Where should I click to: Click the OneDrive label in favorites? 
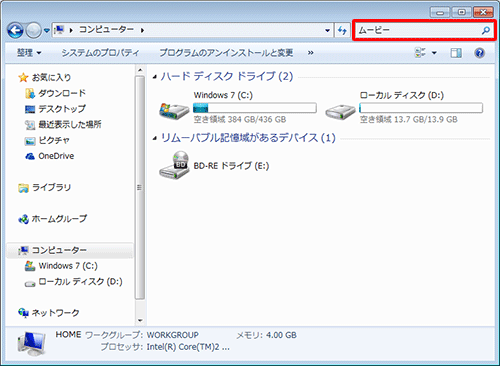click(56, 156)
